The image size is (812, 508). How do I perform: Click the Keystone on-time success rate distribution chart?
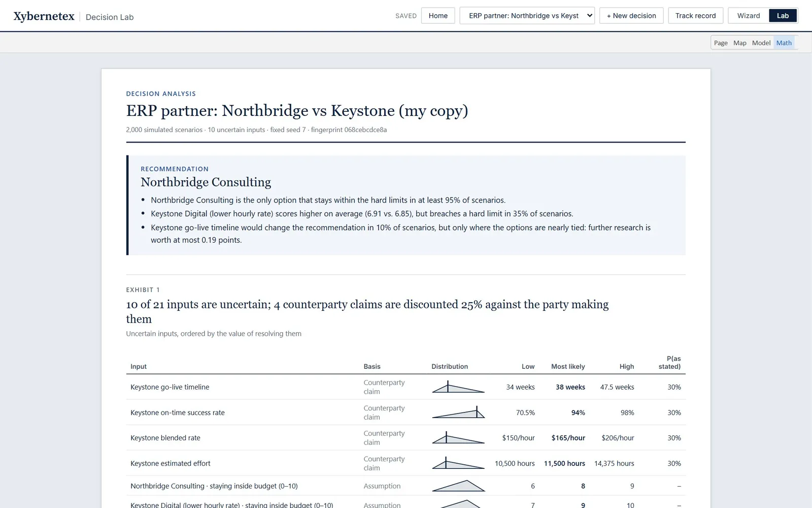point(458,412)
